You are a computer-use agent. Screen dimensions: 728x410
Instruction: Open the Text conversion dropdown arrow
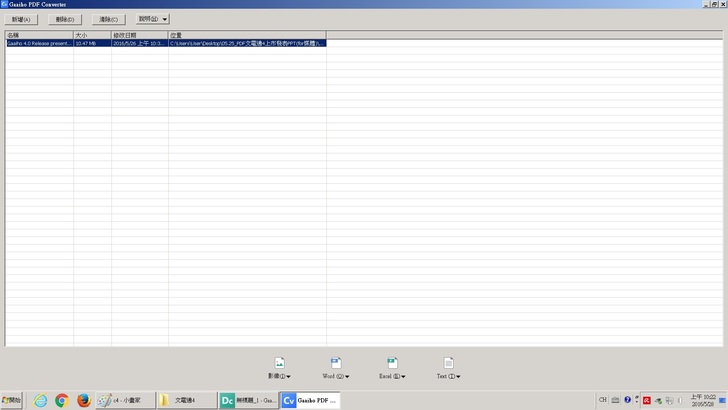point(458,377)
